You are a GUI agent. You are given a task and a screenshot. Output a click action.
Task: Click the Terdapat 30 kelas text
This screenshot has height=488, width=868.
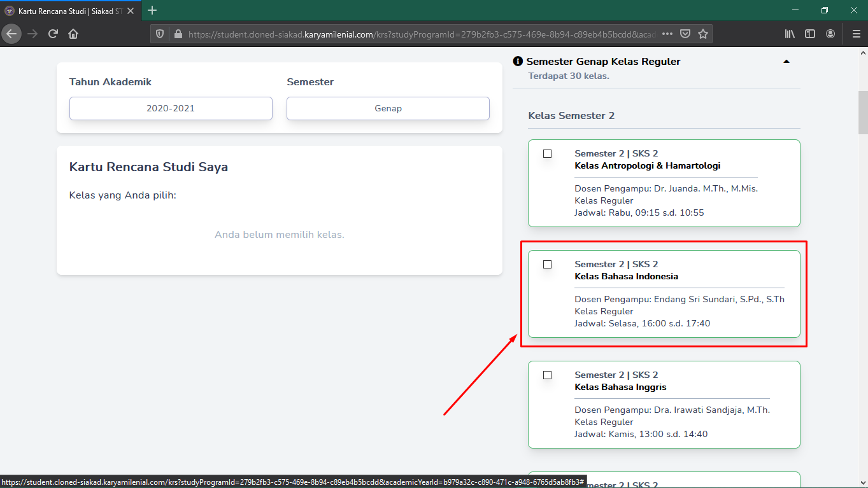pos(569,76)
